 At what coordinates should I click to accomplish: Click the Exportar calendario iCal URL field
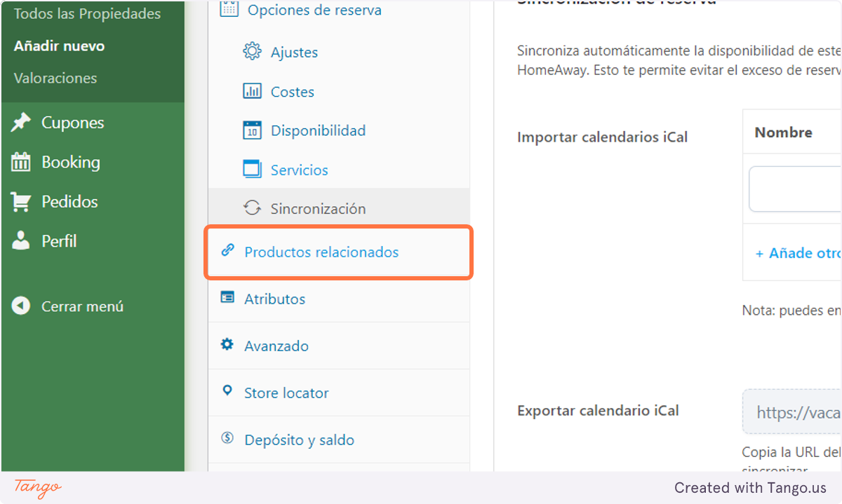click(792, 412)
